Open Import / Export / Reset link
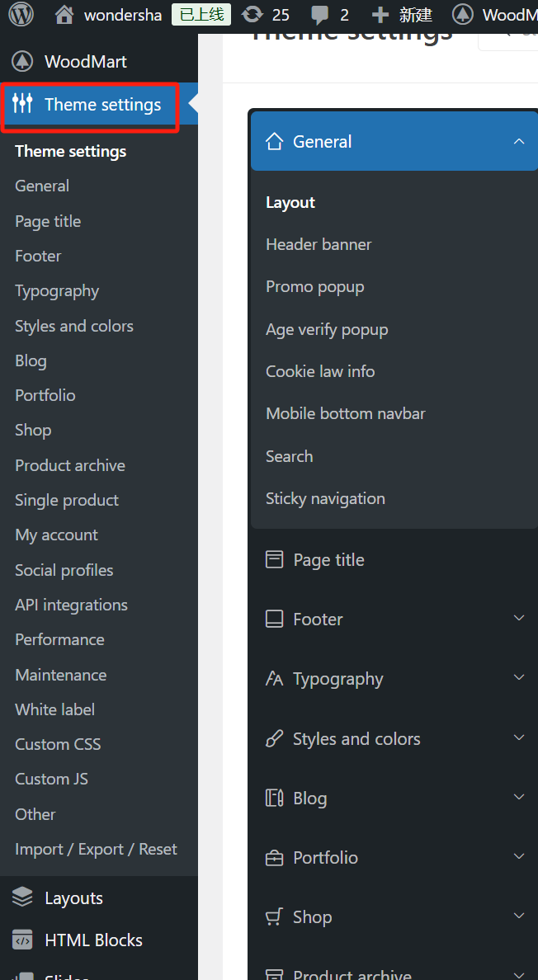The height and width of the screenshot is (980, 538). coord(96,849)
